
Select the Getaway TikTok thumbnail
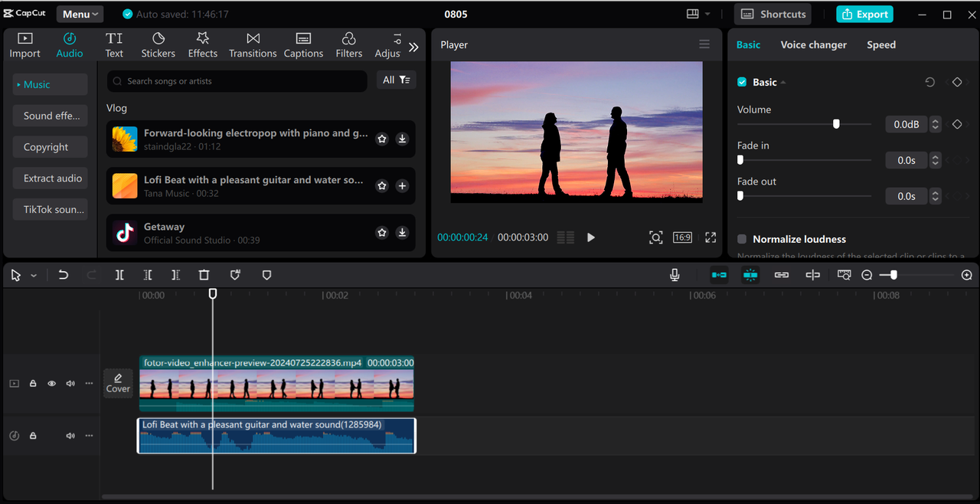[x=125, y=233]
